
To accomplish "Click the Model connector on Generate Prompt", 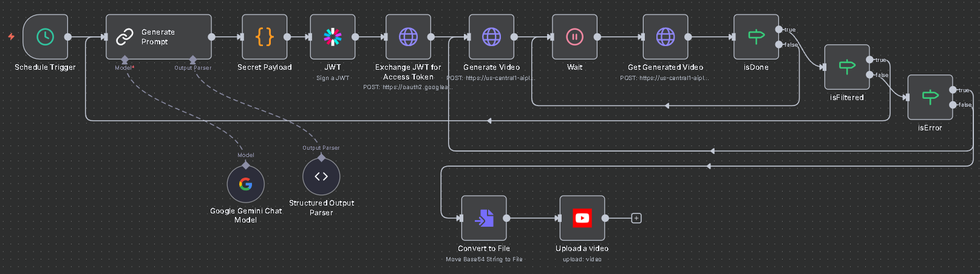I will click(124, 60).
